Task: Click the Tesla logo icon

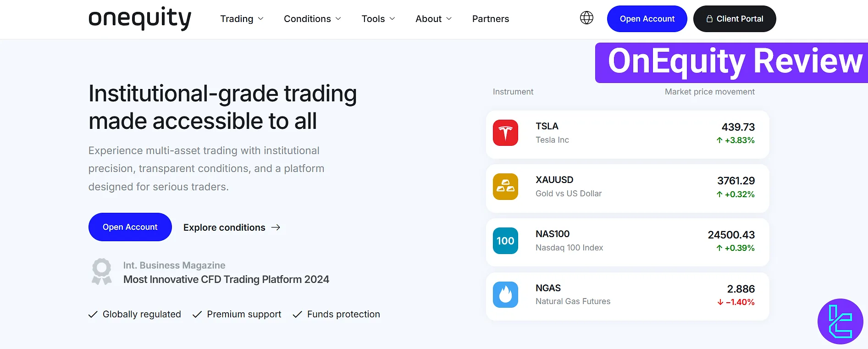Action: [505, 133]
